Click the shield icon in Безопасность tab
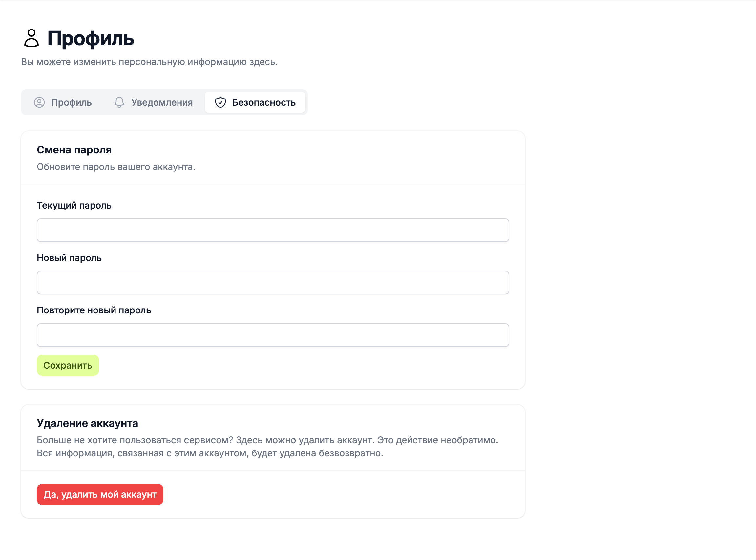Viewport: 756px width, 560px height. (220, 102)
